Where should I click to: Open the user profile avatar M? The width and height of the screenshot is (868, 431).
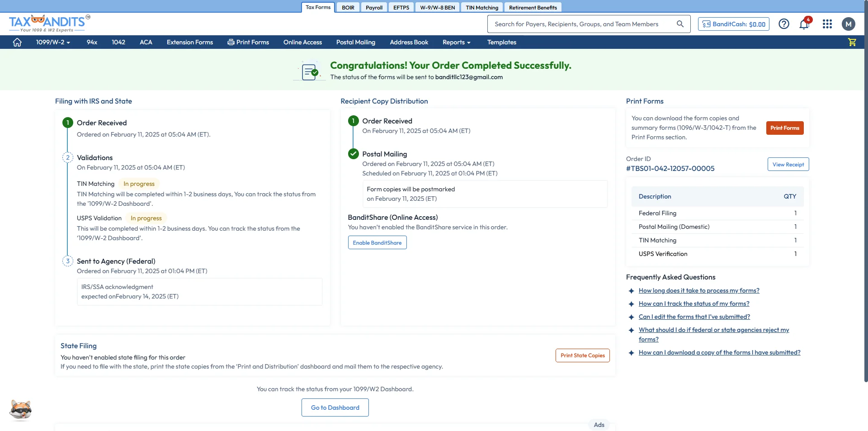[x=848, y=24]
